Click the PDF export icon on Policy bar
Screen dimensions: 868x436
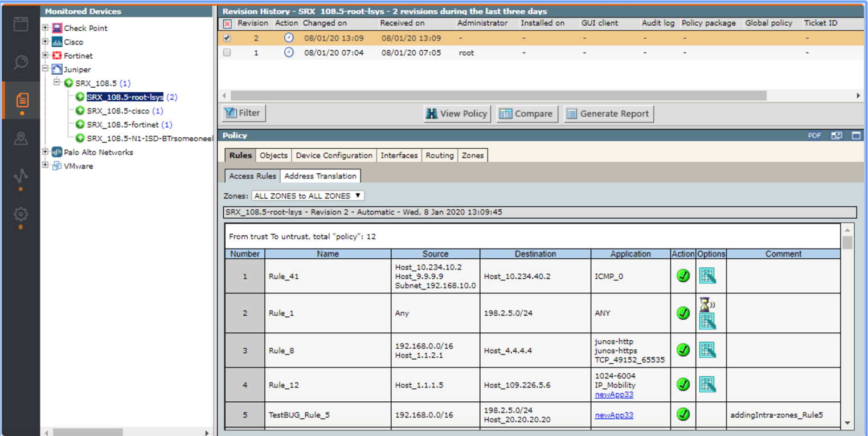click(x=814, y=136)
